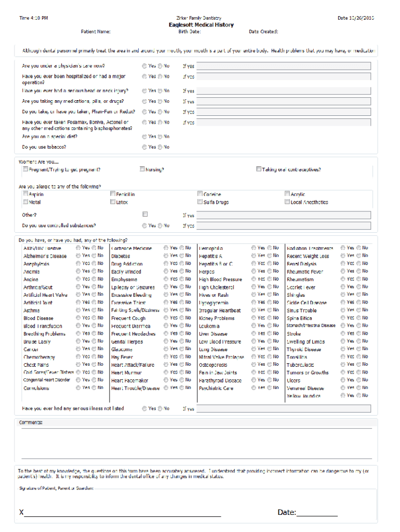Choose Yes for High Blood Pressure

tap(254, 279)
